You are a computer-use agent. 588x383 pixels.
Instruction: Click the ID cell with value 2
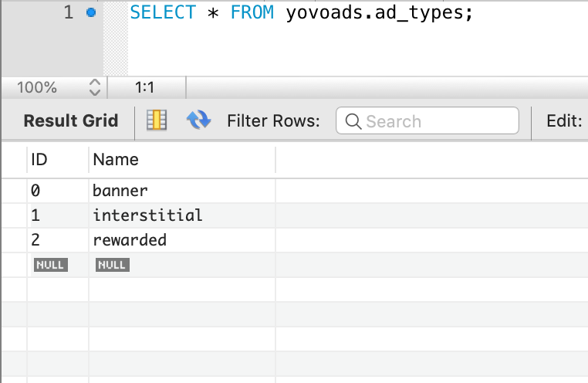click(x=35, y=240)
